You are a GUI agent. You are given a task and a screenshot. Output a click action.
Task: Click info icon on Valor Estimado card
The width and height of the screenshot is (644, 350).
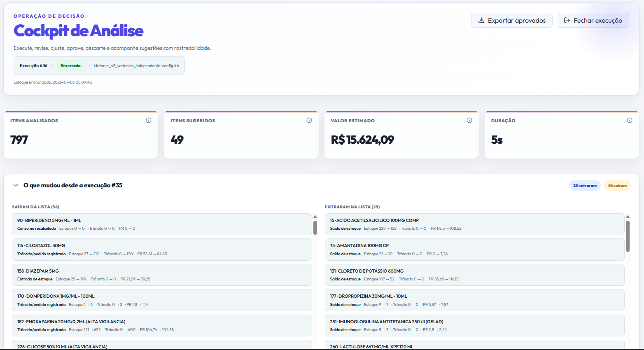(469, 120)
